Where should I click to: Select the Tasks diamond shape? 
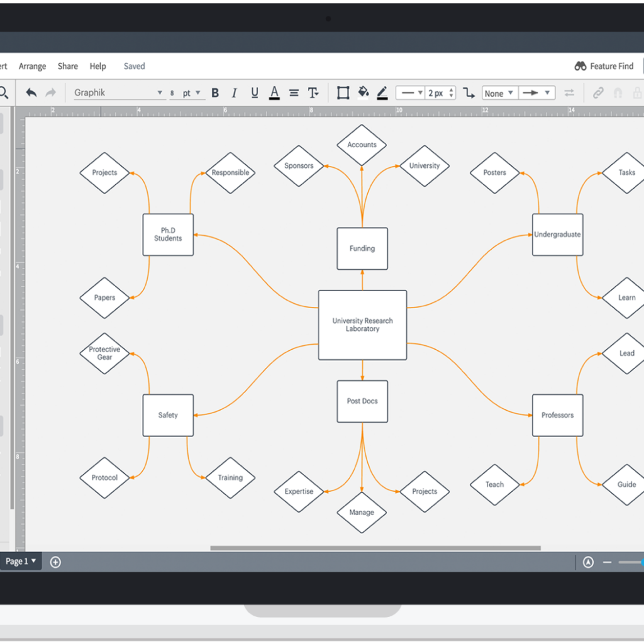click(623, 173)
